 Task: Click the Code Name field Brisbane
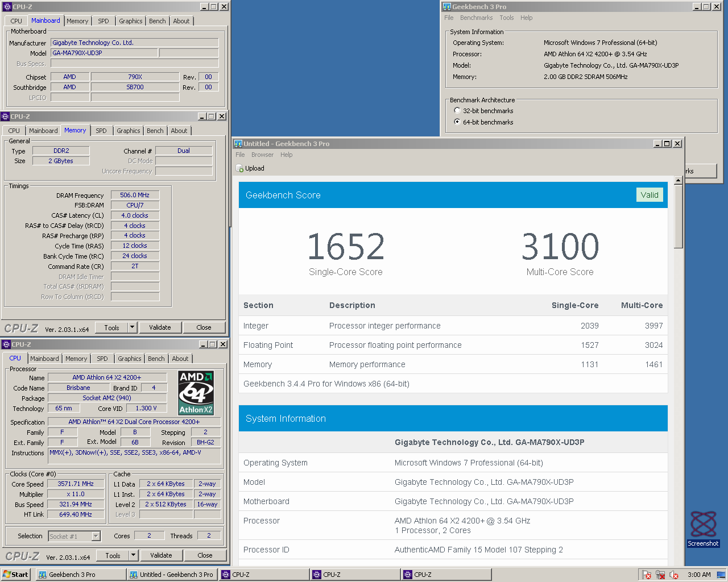coord(78,388)
